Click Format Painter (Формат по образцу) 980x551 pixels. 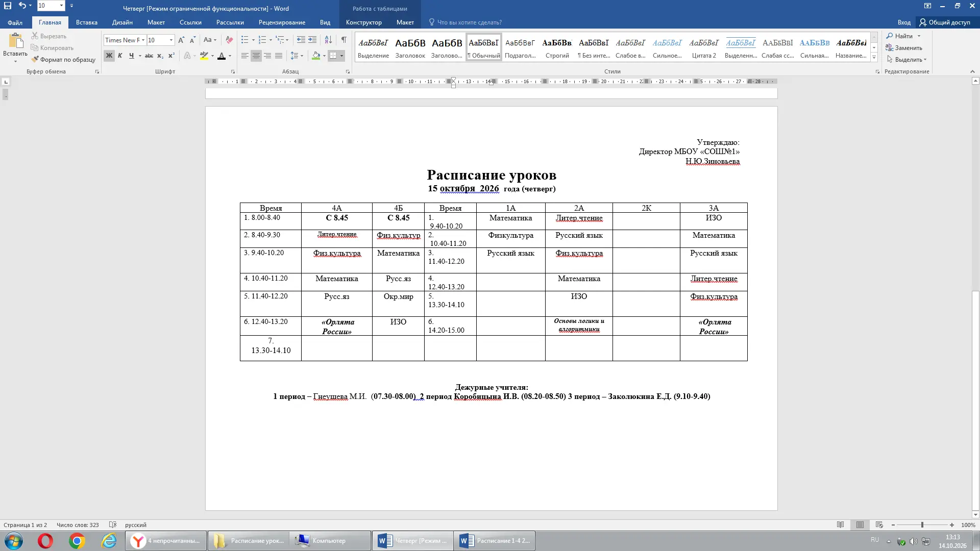(x=63, y=60)
